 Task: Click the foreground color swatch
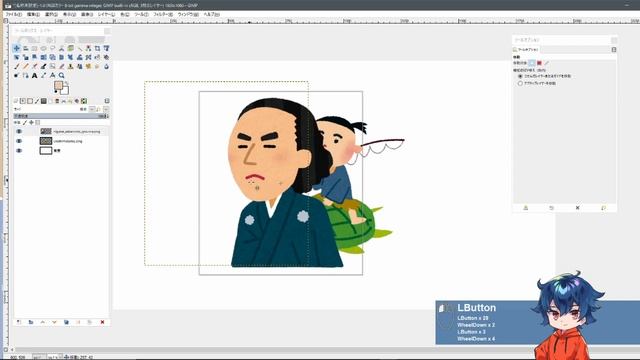tap(58, 85)
